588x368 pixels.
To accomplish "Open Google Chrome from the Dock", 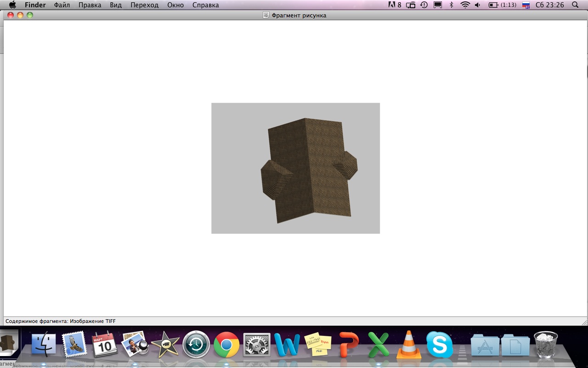I will click(226, 345).
